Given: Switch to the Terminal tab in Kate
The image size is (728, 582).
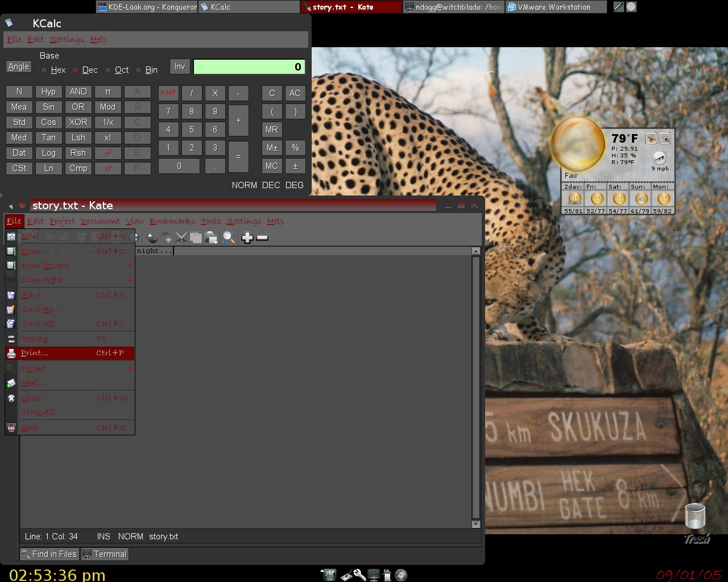Looking at the screenshot, I should point(105,554).
